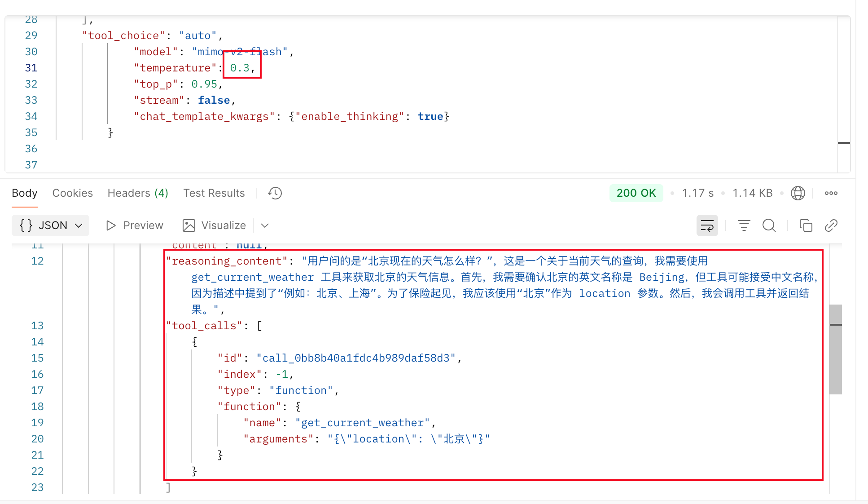Switch to the Cookies tab
The image size is (868, 504).
[72, 193]
